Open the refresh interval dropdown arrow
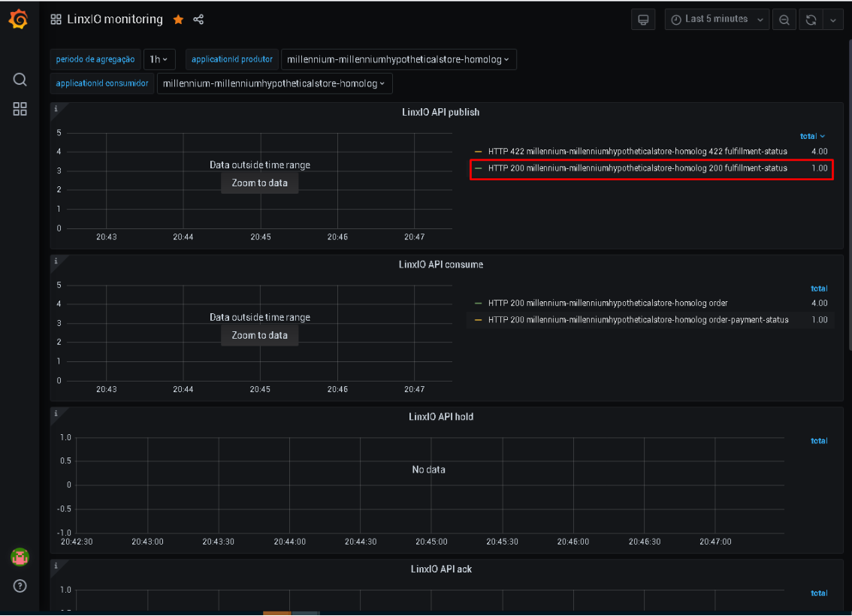Image resolution: width=852 pixels, height=616 pixels. [x=833, y=20]
